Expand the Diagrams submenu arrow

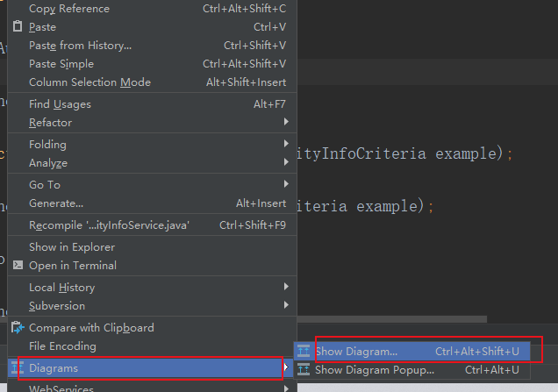(286, 367)
